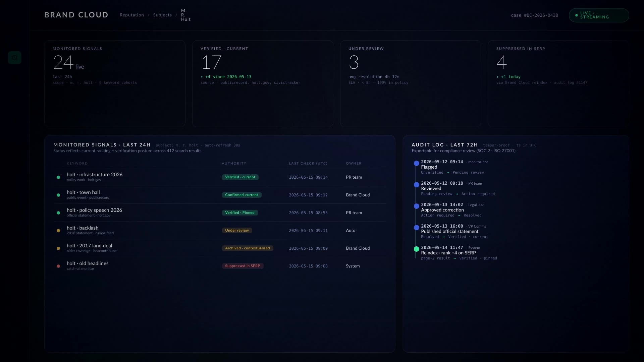Viewport: 644px width, 362px height.
Task: Click the Approved correction timeline marker
Action: (x=416, y=206)
